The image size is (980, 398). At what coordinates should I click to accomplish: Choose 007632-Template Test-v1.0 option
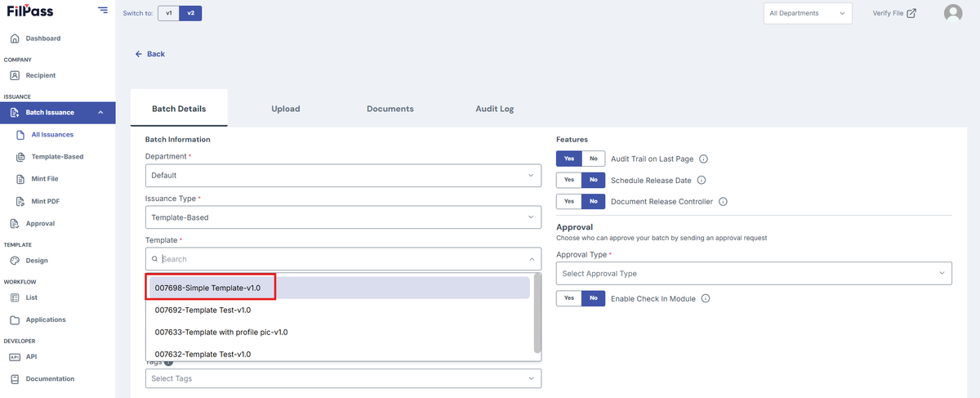[x=340, y=354]
